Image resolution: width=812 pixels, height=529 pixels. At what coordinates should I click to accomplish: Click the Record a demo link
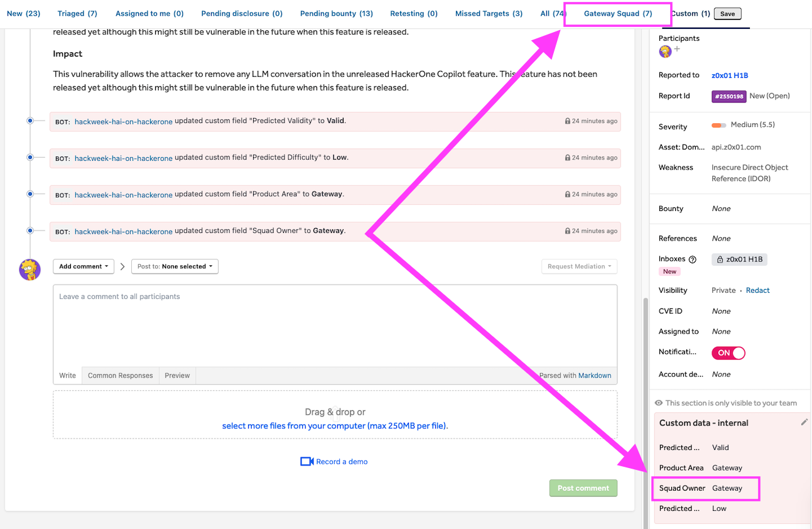(x=342, y=462)
